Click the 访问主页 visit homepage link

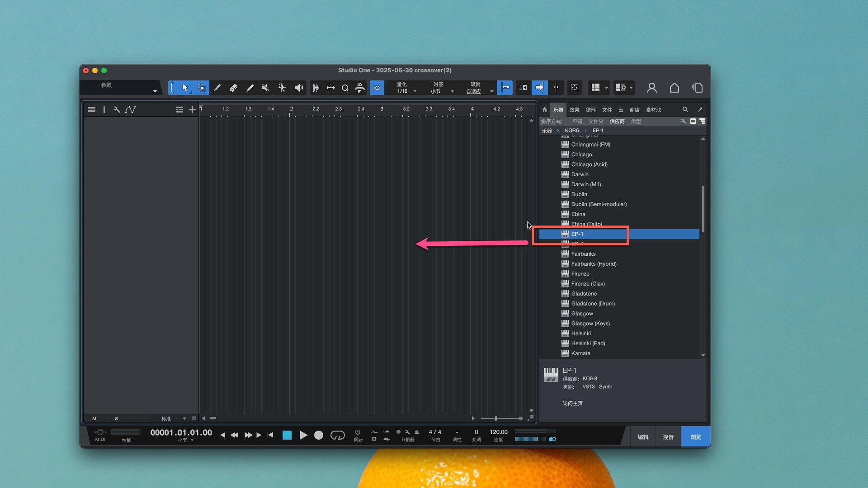click(573, 404)
